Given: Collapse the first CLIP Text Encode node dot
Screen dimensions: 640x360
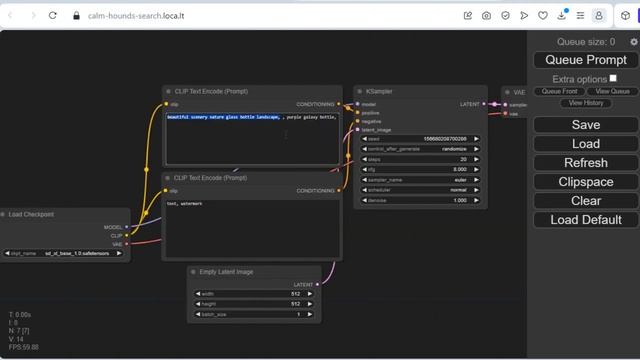Looking at the screenshot, I should click(168, 91).
